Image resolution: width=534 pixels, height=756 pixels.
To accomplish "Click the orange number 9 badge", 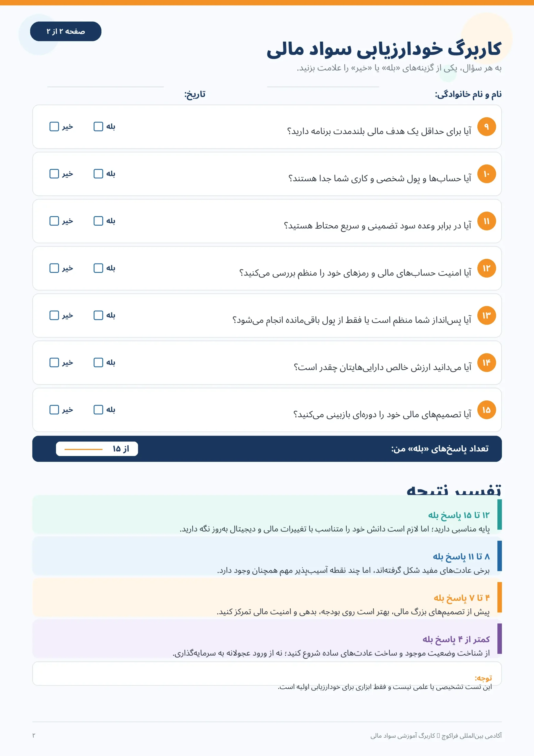I will pos(486,127).
